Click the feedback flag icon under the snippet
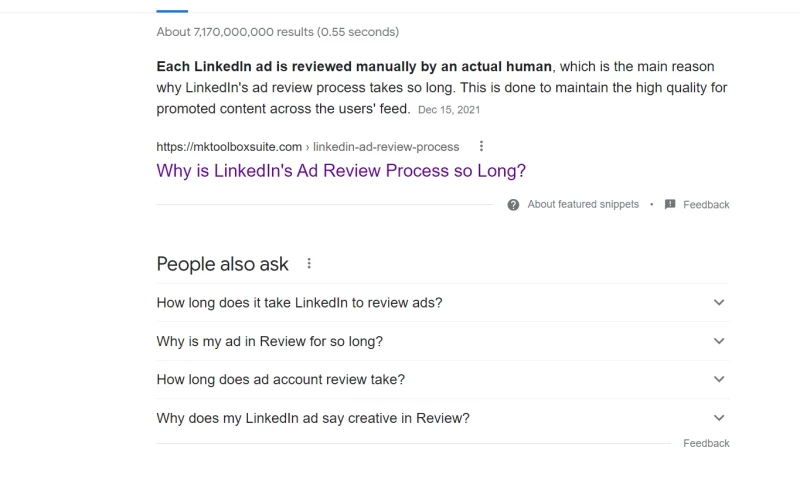Viewport: 800px width, 480px height. (670, 204)
